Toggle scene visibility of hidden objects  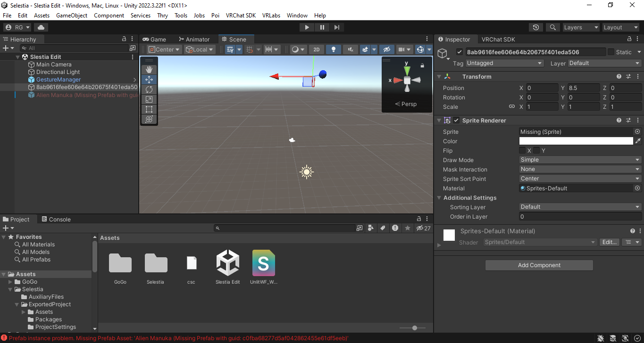386,49
